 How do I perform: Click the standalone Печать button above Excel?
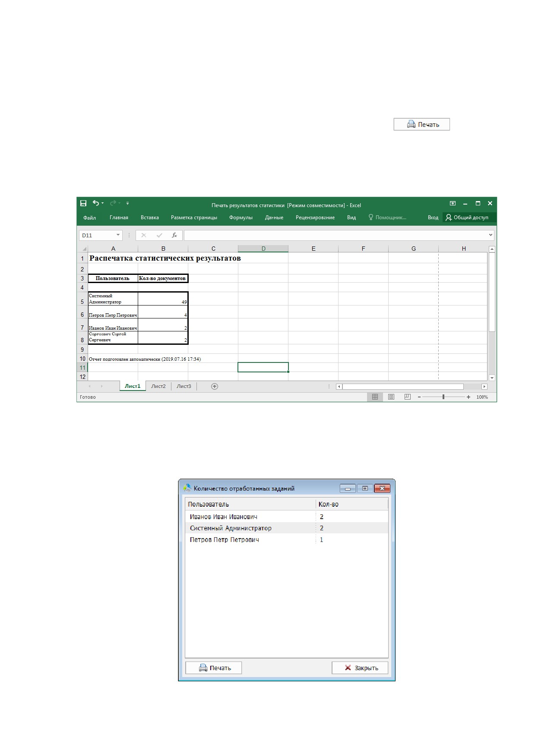422,124
